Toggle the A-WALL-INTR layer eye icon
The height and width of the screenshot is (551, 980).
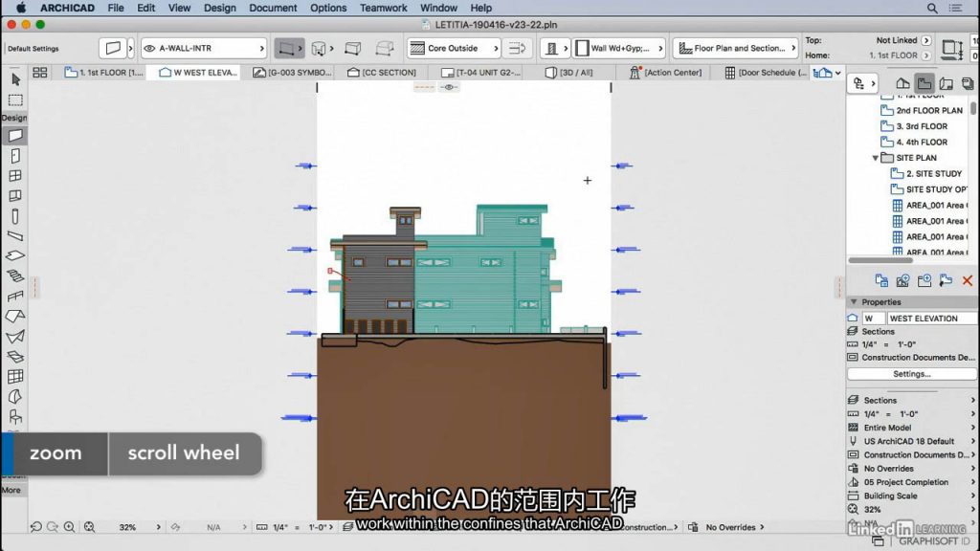pos(149,48)
